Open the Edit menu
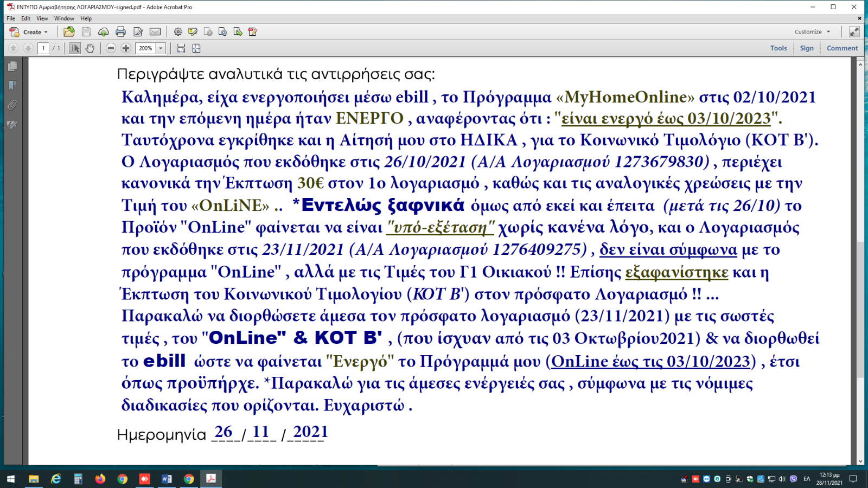 pyautogui.click(x=25, y=18)
